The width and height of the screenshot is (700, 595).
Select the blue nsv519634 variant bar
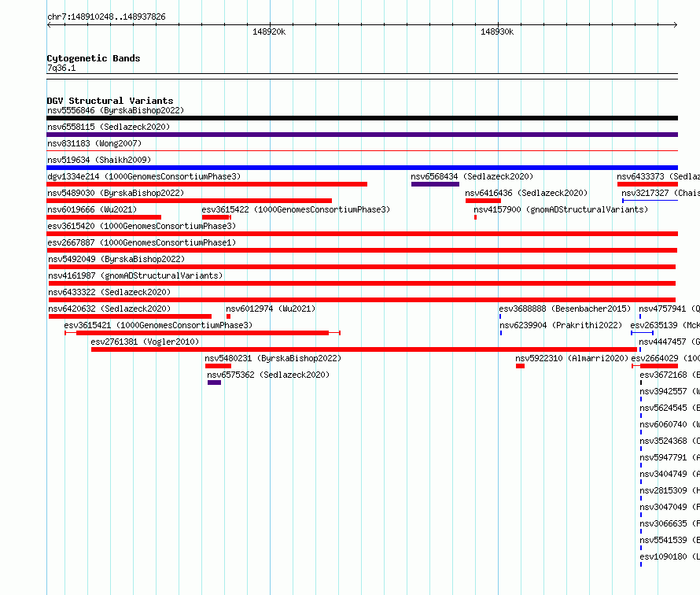point(362,168)
